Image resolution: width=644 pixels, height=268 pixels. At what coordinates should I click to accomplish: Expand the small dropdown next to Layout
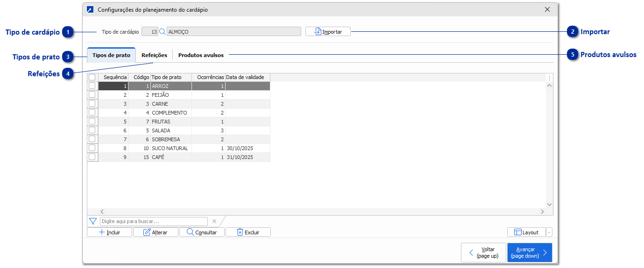click(x=549, y=232)
